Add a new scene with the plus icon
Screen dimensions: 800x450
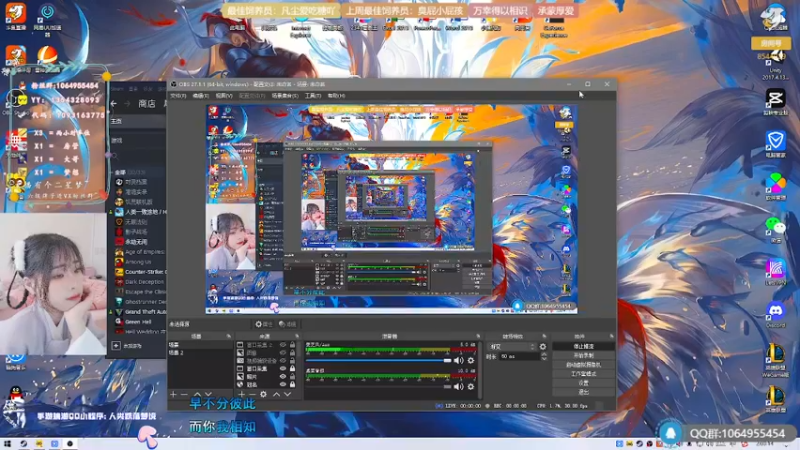click(x=173, y=394)
